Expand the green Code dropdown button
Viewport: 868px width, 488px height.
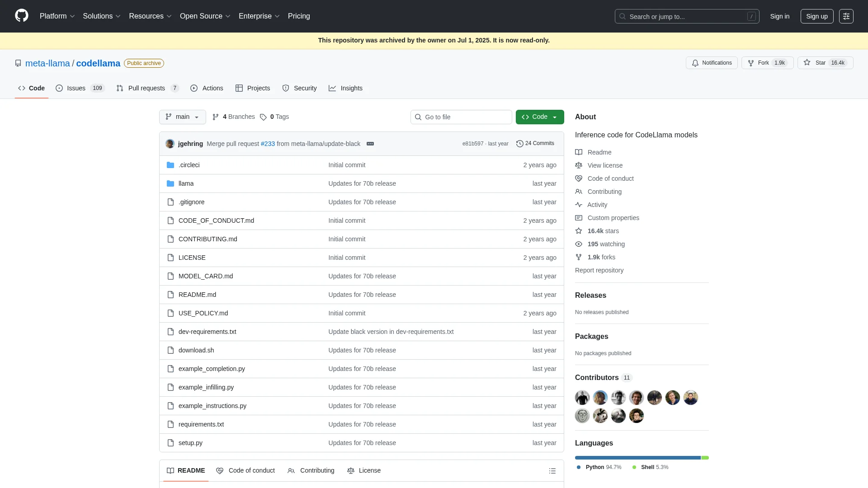pyautogui.click(x=539, y=117)
